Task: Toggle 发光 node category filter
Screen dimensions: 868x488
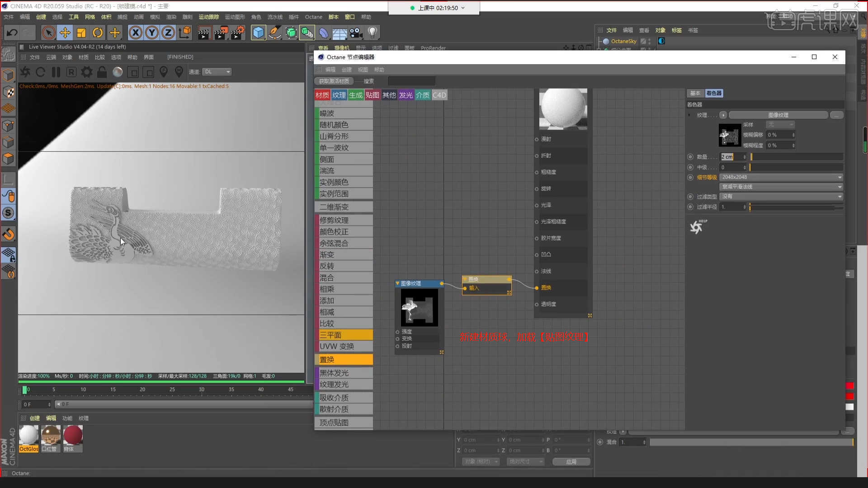Action: [x=406, y=95]
